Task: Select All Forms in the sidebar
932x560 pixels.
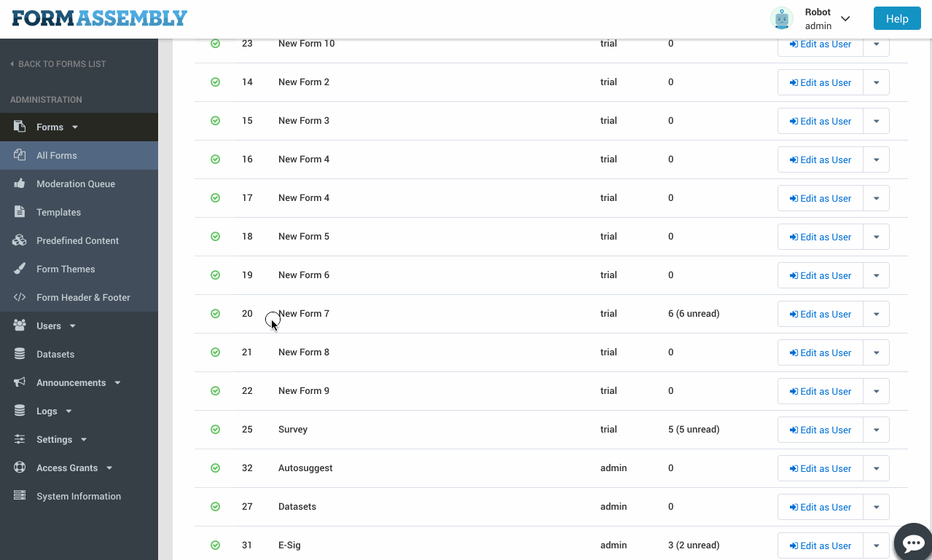Action: click(x=57, y=155)
